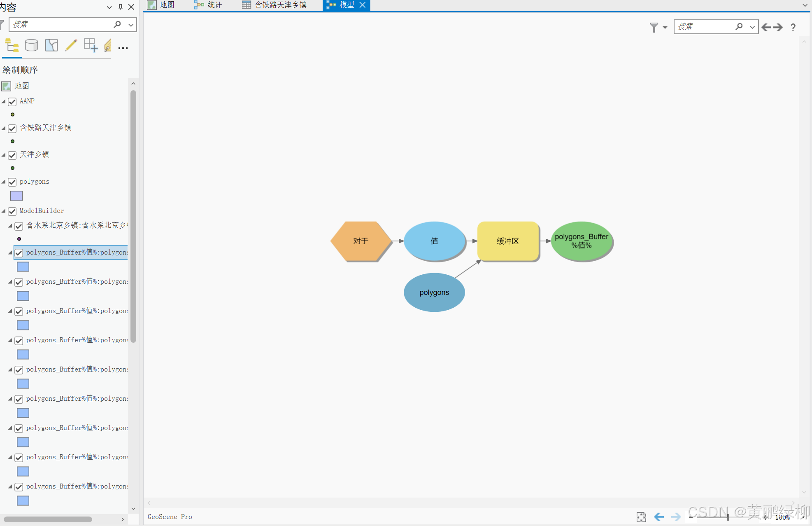Image resolution: width=812 pixels, height=526 pixels.
Task: Click the 对于 iterator hexagon element
Action: (x=361, y=241)
